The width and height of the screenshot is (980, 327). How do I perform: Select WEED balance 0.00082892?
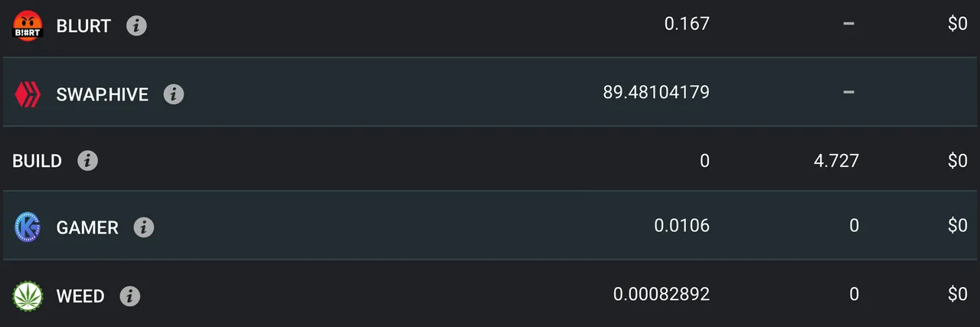pos(661,293)
